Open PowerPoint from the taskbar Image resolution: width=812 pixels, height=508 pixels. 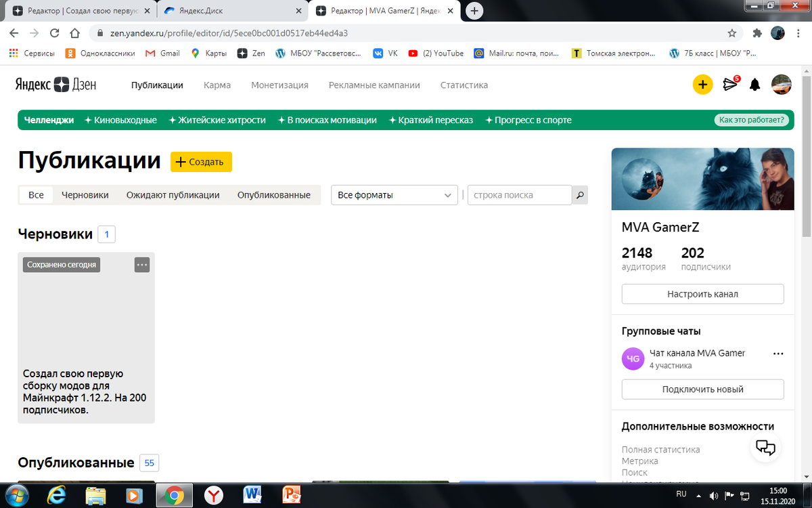292,495
